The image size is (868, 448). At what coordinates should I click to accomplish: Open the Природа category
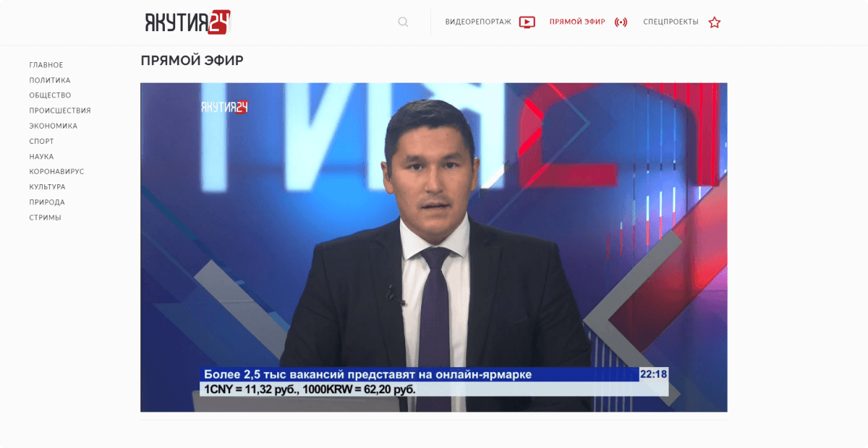click(47, 202)
